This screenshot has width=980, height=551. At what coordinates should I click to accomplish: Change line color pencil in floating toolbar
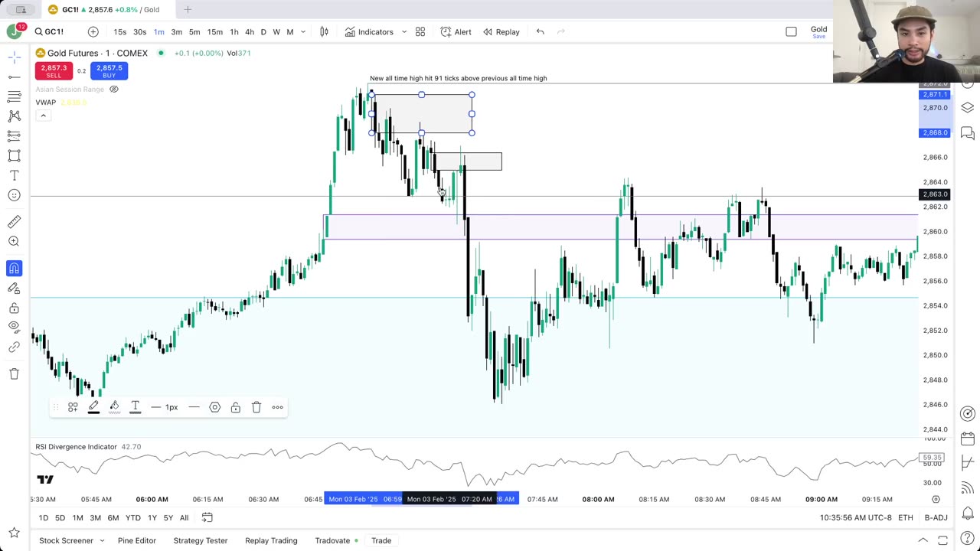pos(93,407)
